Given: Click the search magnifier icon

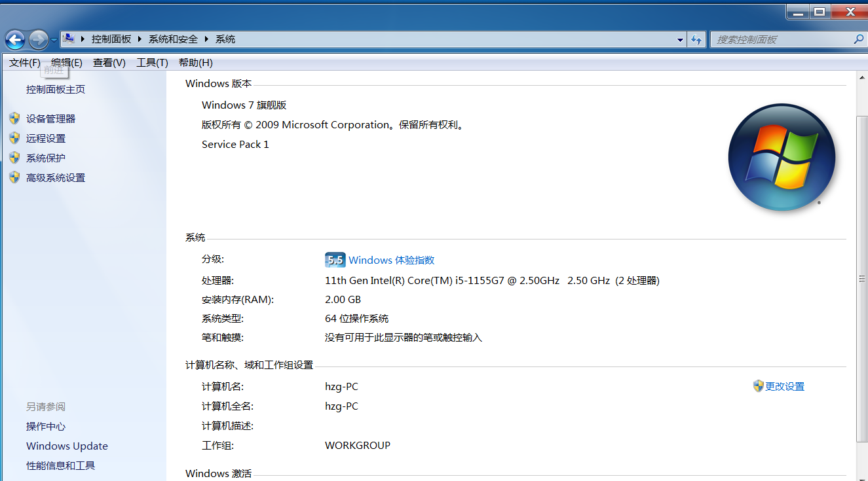Looking at the screenshot, I should pos(859,40).
